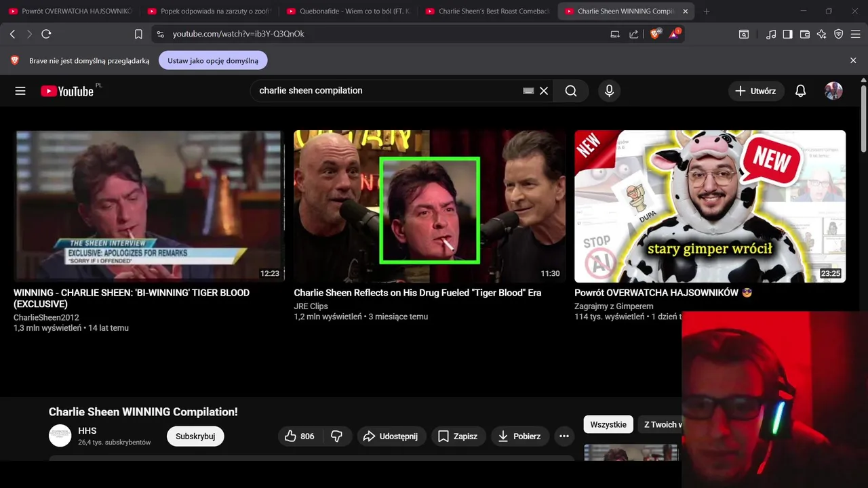Open site settings icon beside the URL
The image size is (868, 488).
(x=159, y=34)
